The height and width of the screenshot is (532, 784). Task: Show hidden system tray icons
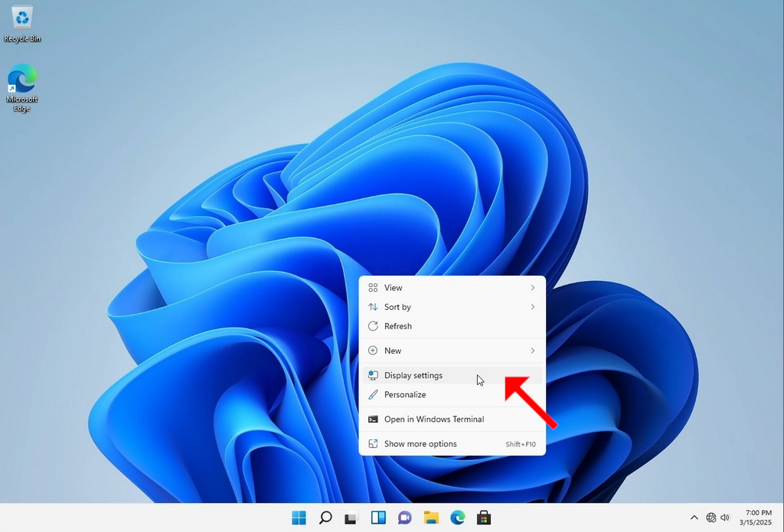694,517
